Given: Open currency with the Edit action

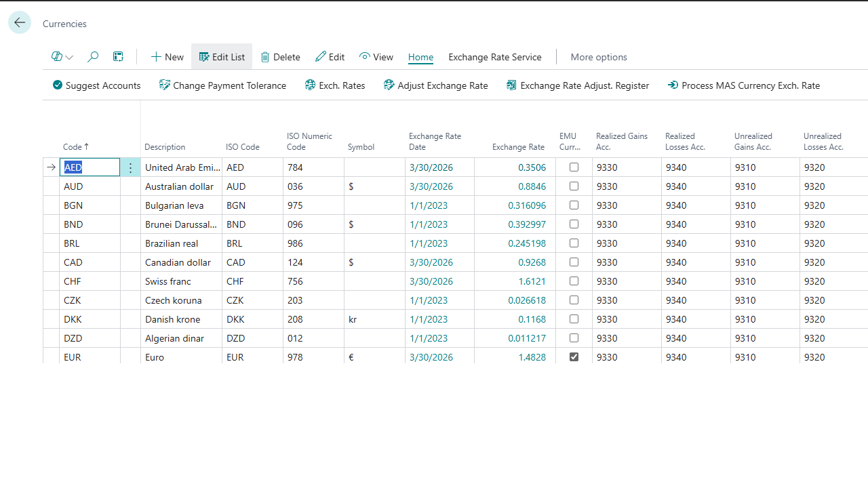Looking at the screenshot, I should click(330, 57).
